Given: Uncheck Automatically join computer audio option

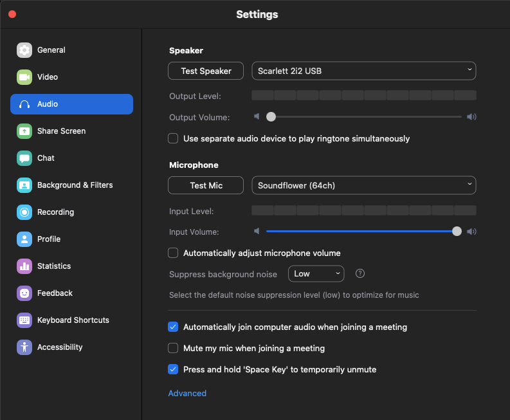Looking at the screenshot, I should point(173,327).
